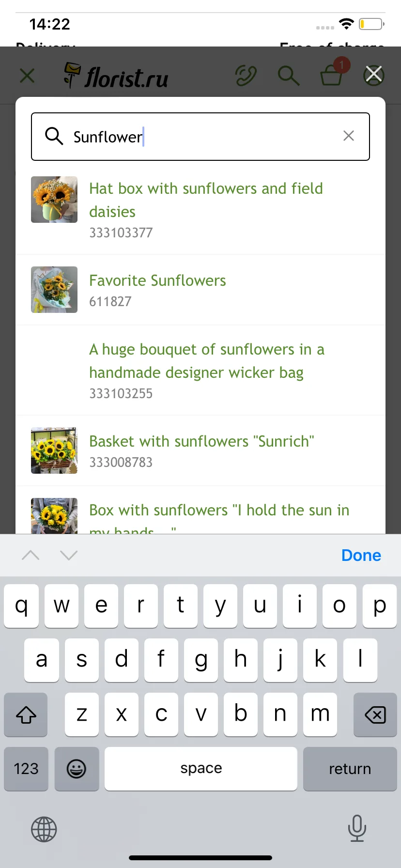
Task: Tap the magnifier icon in header
Action: pyautogui.click(x=288, y=75)
